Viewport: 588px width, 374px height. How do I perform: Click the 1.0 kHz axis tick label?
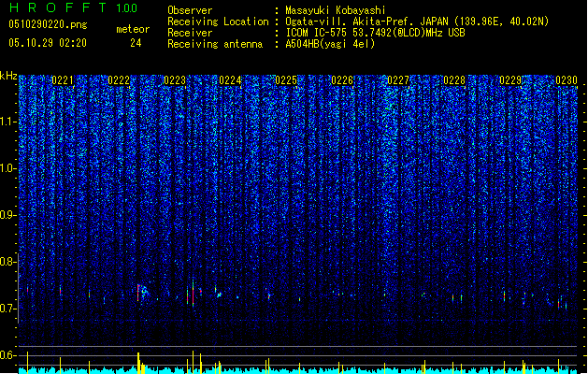point(7,168)
